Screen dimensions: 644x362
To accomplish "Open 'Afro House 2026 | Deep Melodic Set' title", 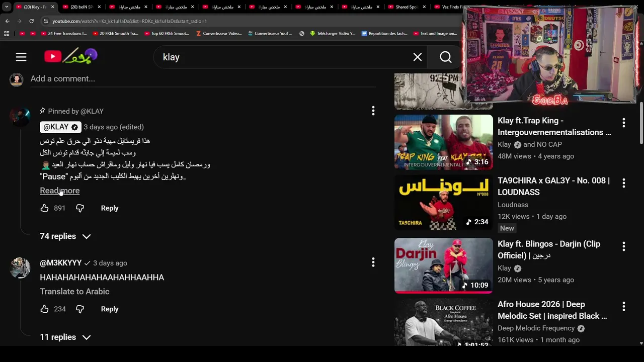I will click(552, 310).
